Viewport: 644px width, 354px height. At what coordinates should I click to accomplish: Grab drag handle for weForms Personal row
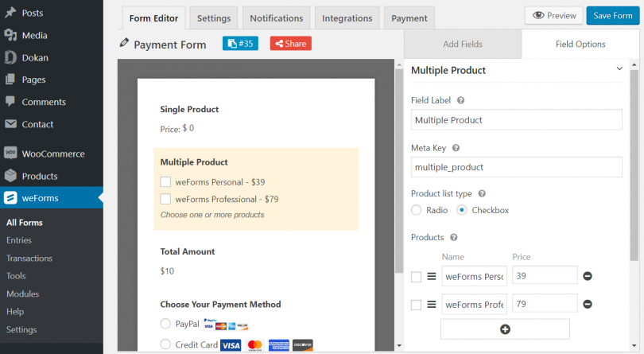pyautogui.click(x=431, y=276)
